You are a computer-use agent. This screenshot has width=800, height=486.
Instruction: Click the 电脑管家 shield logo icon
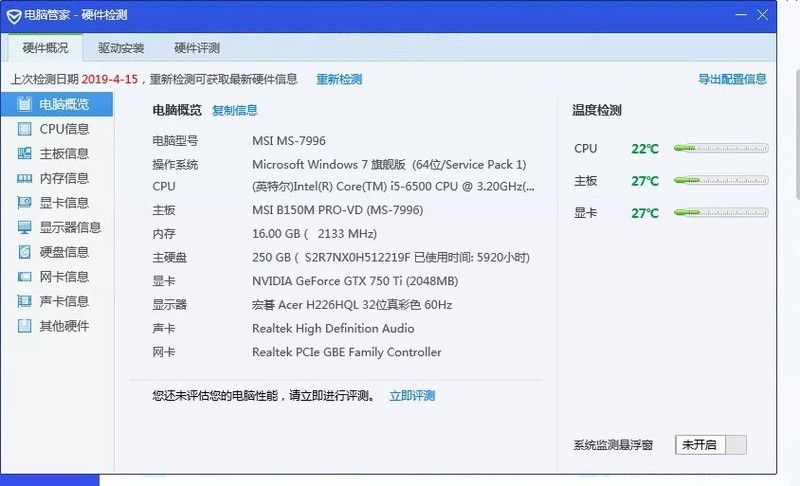(14, 16)
